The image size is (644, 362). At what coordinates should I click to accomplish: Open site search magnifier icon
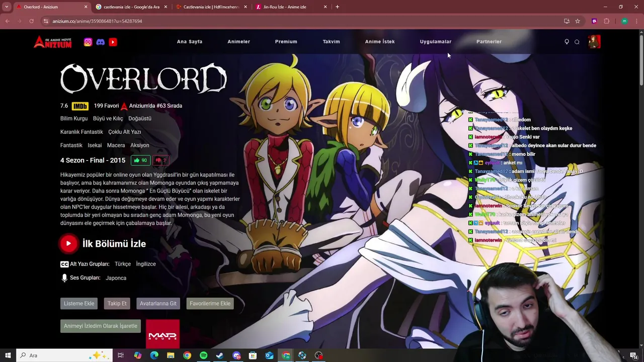[x=577, y=42]
